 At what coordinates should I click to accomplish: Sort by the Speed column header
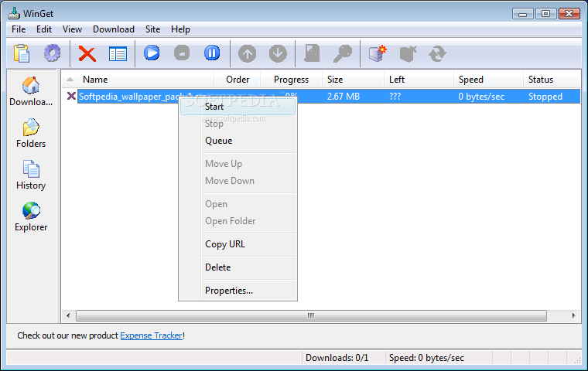(x=488, y=80)
